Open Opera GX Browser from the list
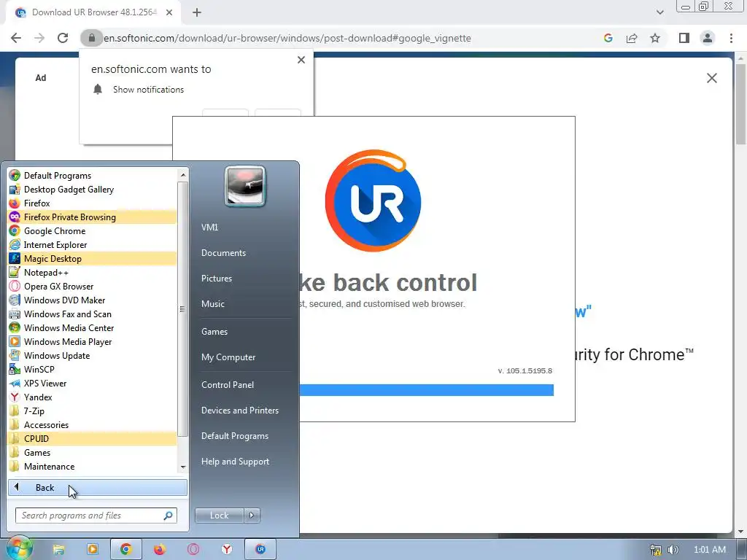 coord(93,286)
